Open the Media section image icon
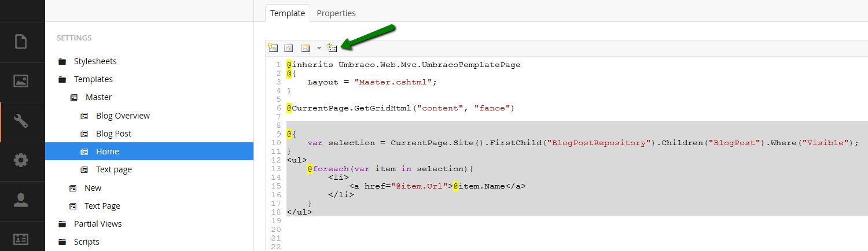Image resolution: width=868 pixels, height=251 pixels. coord(21,82)
